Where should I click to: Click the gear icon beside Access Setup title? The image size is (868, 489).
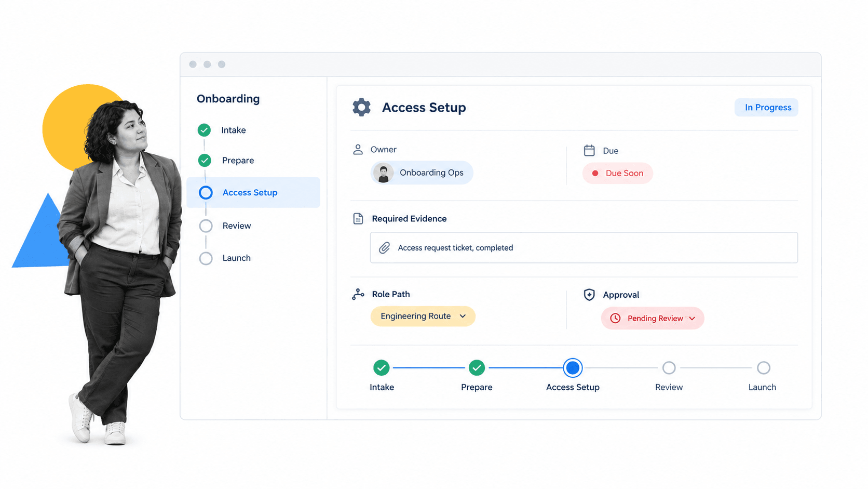(x=361, y=107)
